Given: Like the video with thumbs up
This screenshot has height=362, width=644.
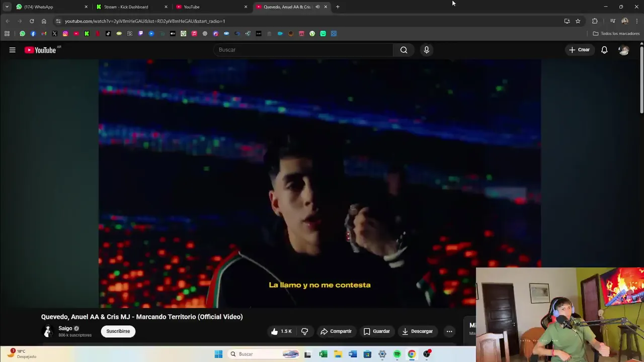Looking at the screenshot, I should pyautogui.click(x=281, y=331).
